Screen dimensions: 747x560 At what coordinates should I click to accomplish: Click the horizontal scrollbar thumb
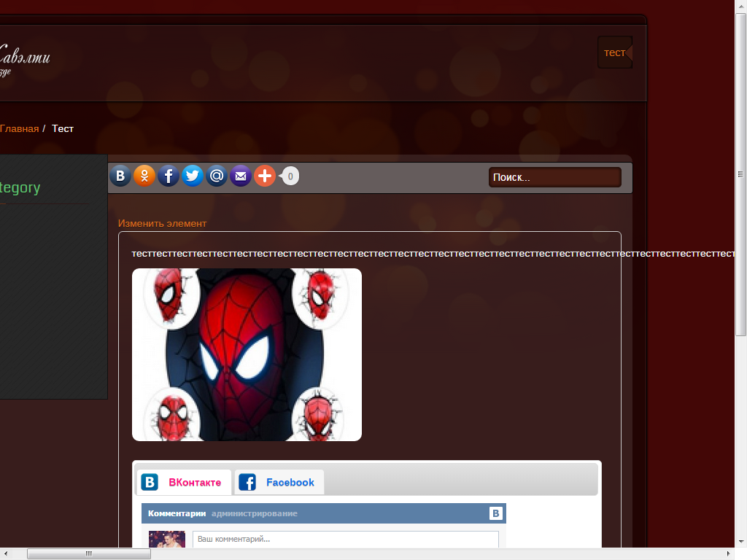[89, 553]
